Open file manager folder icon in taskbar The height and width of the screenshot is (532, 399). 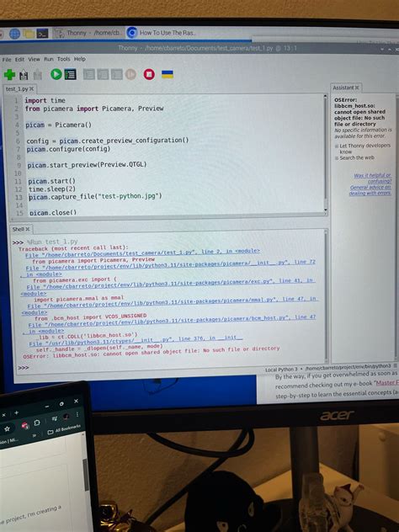tap(29, 34)
